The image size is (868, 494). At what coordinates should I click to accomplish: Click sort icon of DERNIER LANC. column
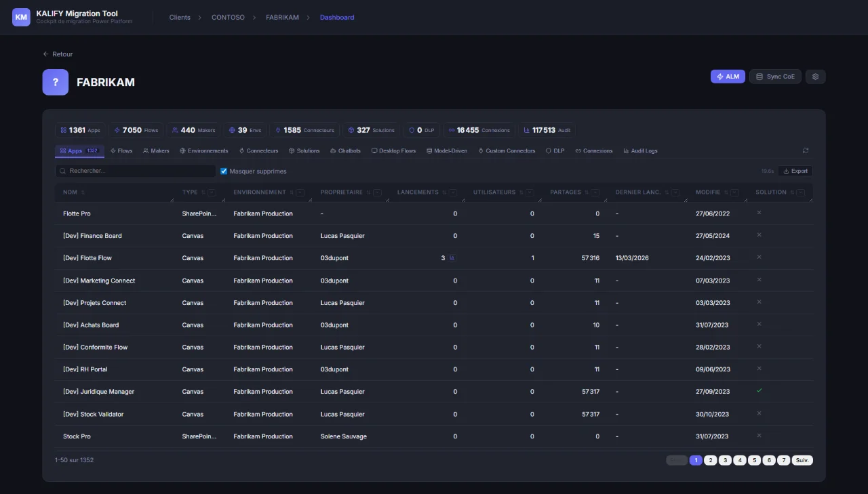(666, 192)
